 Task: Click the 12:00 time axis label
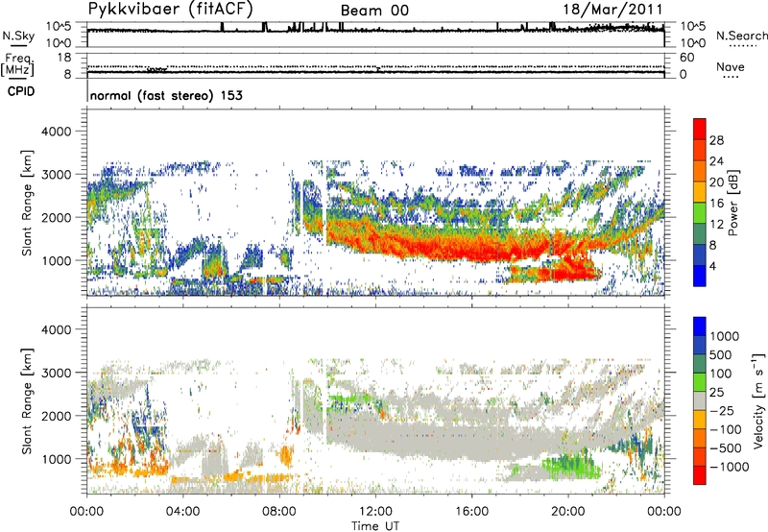point(375,512)
